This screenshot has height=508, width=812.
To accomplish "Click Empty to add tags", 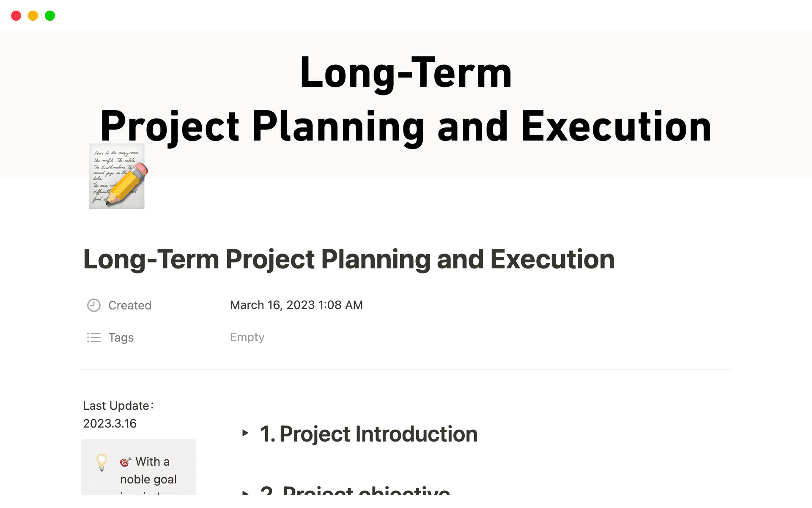I will coord(247,337).
